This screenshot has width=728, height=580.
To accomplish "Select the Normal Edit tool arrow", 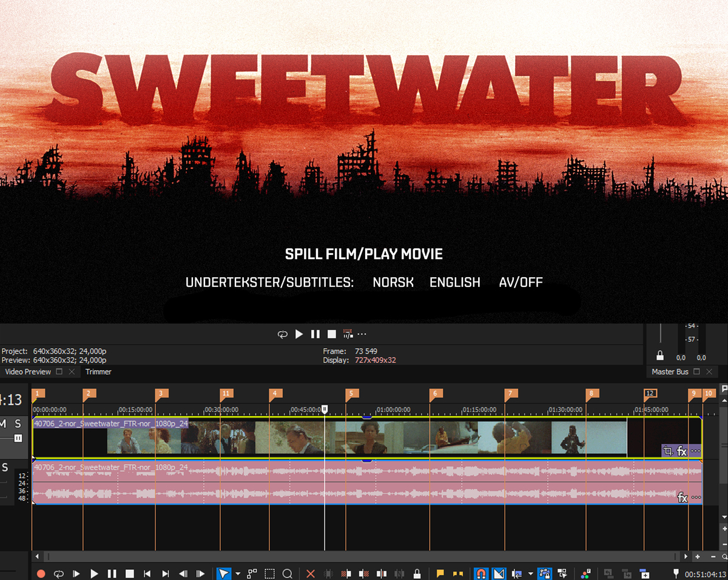I will point(224,573).
